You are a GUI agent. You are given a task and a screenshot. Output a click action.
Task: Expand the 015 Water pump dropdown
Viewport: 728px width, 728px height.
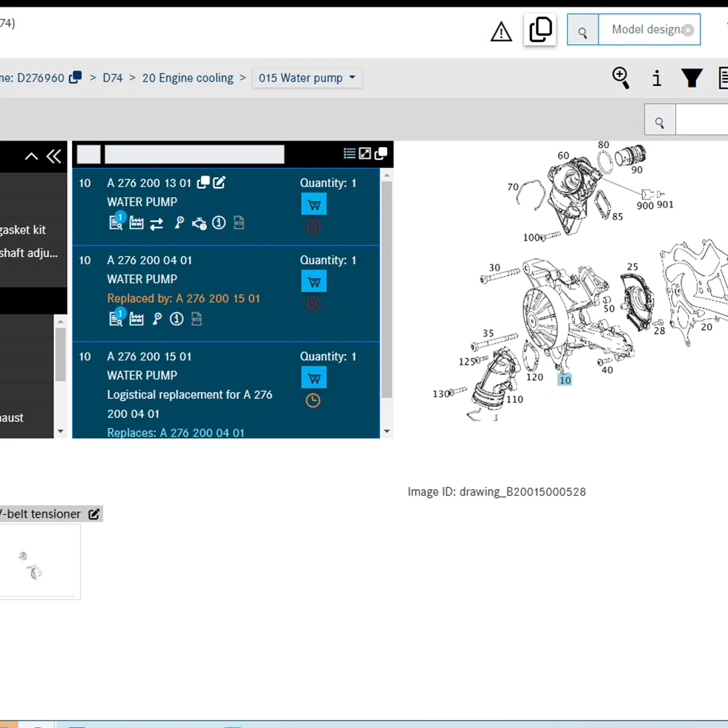click(307, 78)
